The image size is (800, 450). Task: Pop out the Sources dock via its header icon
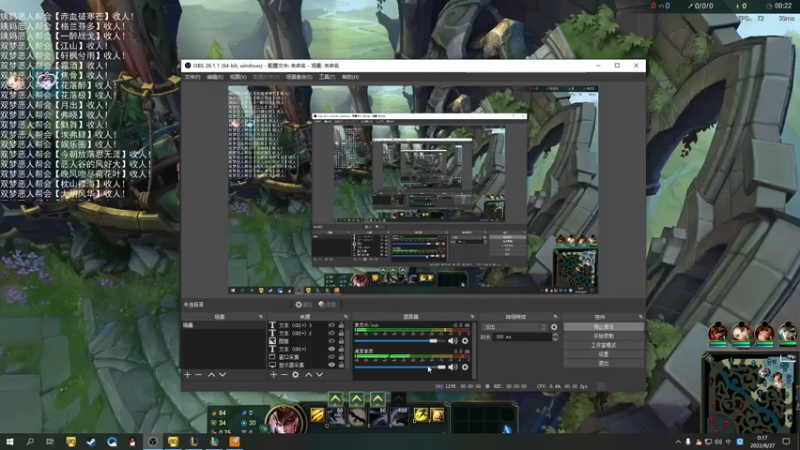point(345,317)
